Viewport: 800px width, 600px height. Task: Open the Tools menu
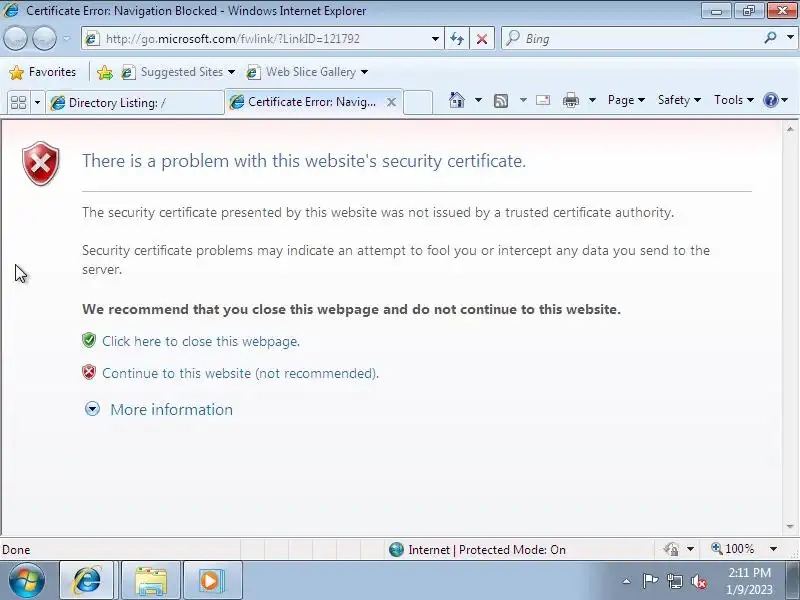point(734,100)
